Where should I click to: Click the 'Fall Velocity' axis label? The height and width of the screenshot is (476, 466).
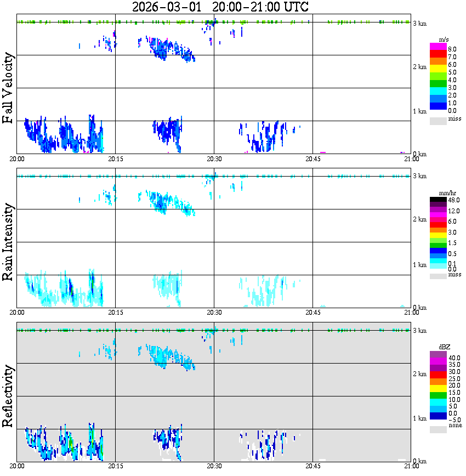pos(8,88)
